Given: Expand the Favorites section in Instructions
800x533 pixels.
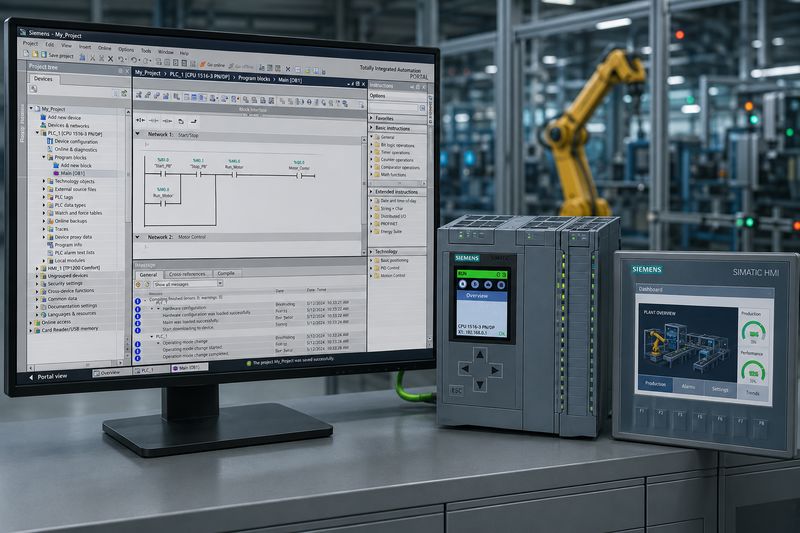Looking at the screenshot, I should click(x=371, y=118).
